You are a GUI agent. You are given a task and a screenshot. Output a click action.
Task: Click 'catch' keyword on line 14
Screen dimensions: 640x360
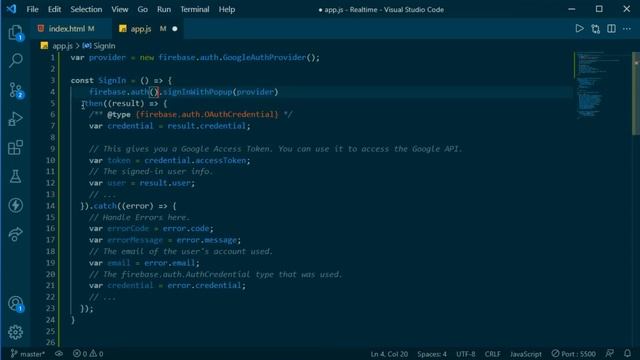point(105,206)
